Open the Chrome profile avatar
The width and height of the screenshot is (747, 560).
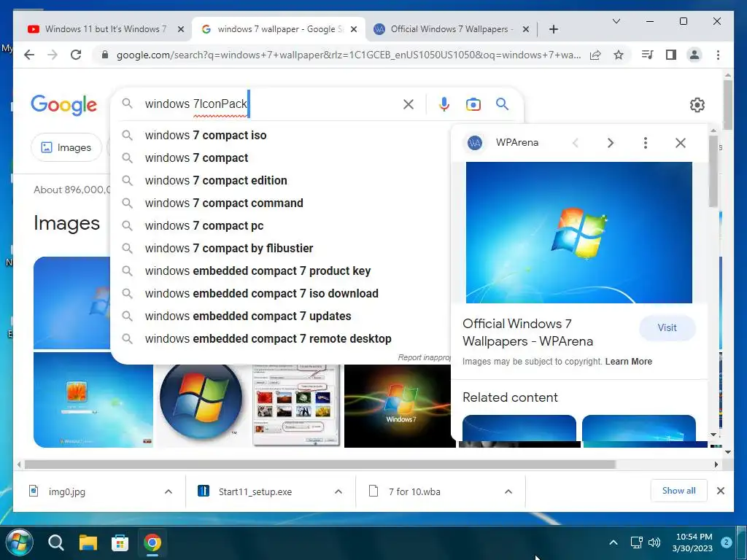coord(694,55)
